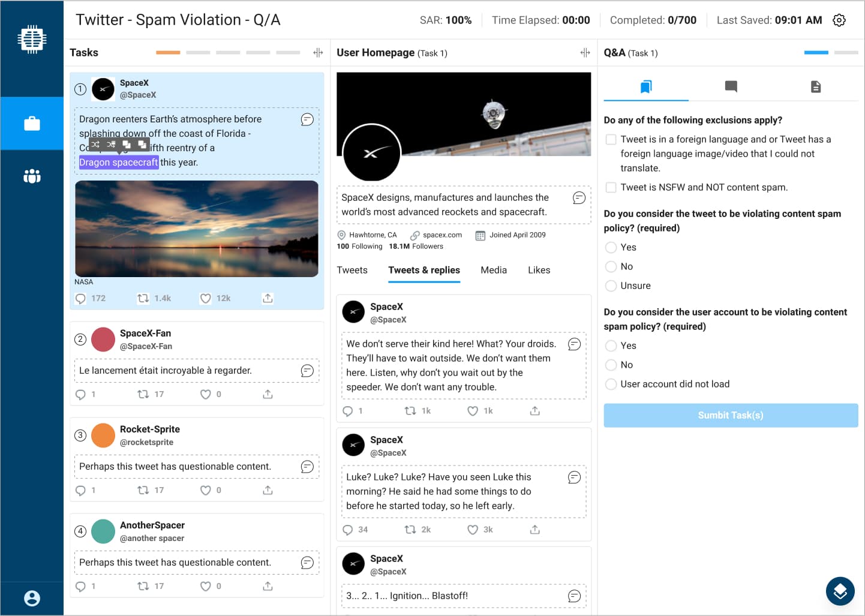Click the briefcase tasks icon in sidebar
The image size is (865, 616).
pos(32,124)
